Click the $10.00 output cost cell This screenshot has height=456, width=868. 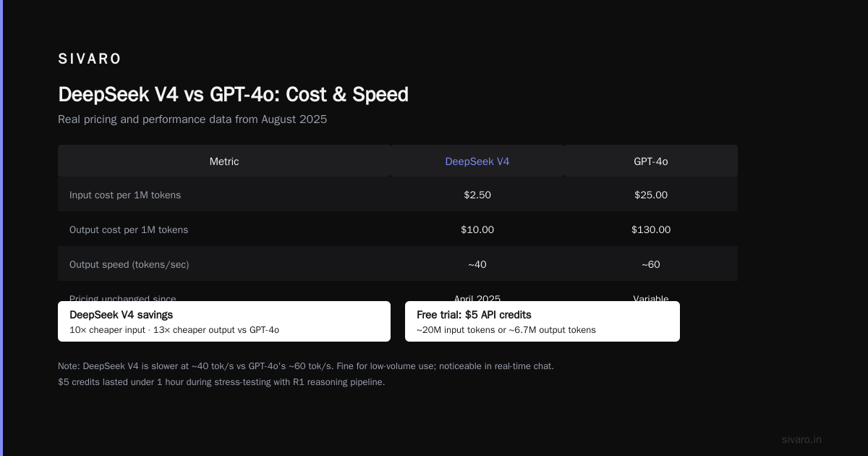tap(477, 229)
